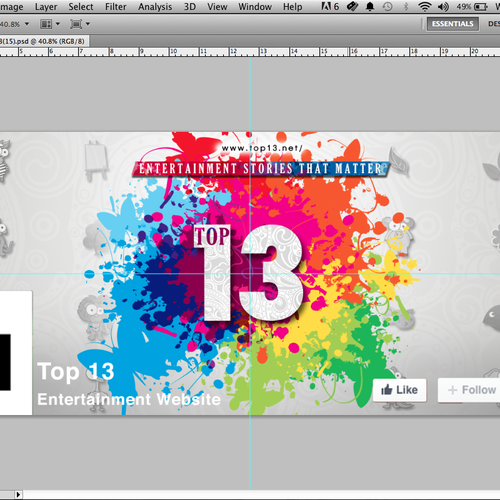Click the Like button in the artwork

tap(399, 390)
